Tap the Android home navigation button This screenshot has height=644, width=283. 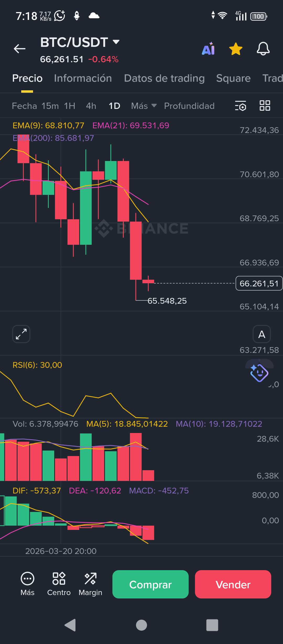[x=141, y=625]
